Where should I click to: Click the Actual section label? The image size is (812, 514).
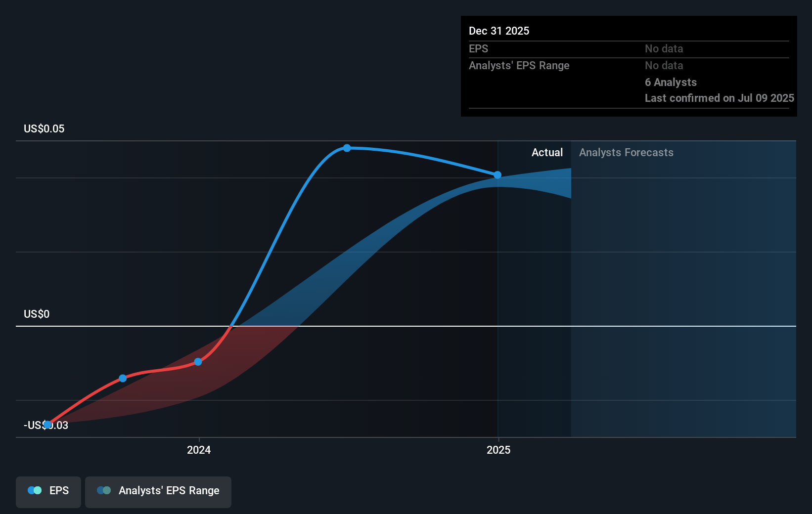547,152
